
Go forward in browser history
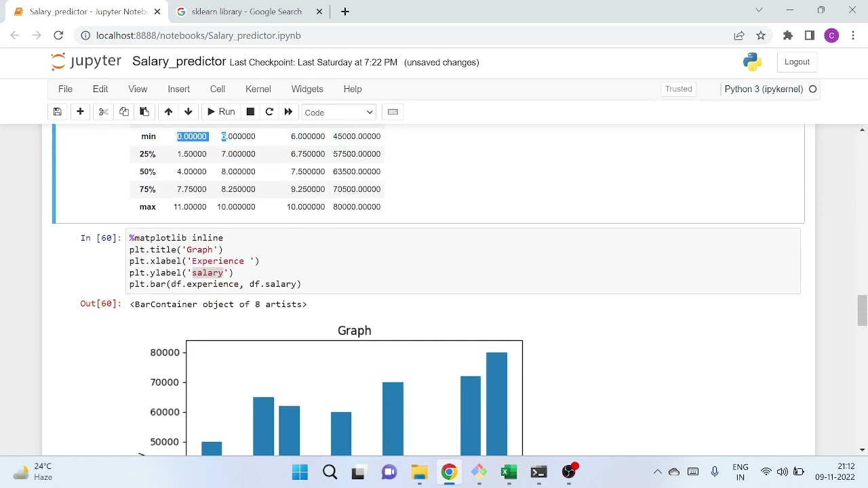[37, 35]
